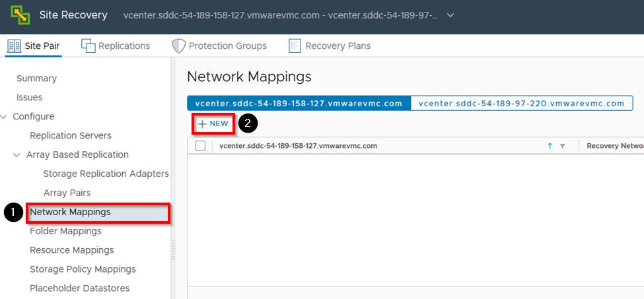Select the vcenter.sddc-54-189-158-127 site tab
644x299 pixels.
(299, 104)
